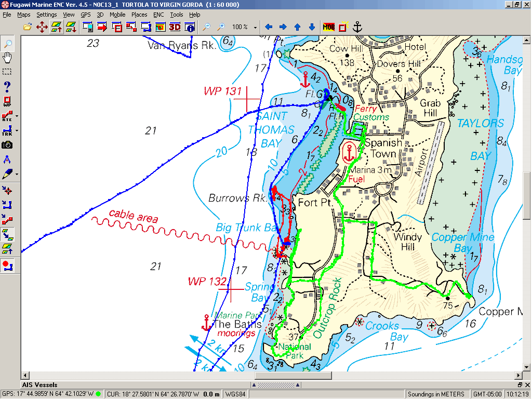Open the Settings menu
This screenshot has height=399, width=532.
46,15
